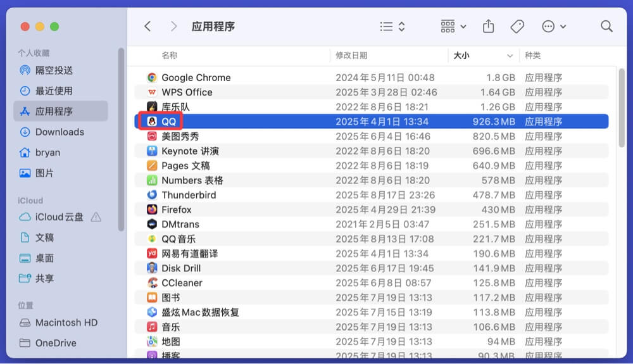This screenshot has width=633, height=364.
Task: Select Thunderbird app icon
Action: click(x=152, y=195)
